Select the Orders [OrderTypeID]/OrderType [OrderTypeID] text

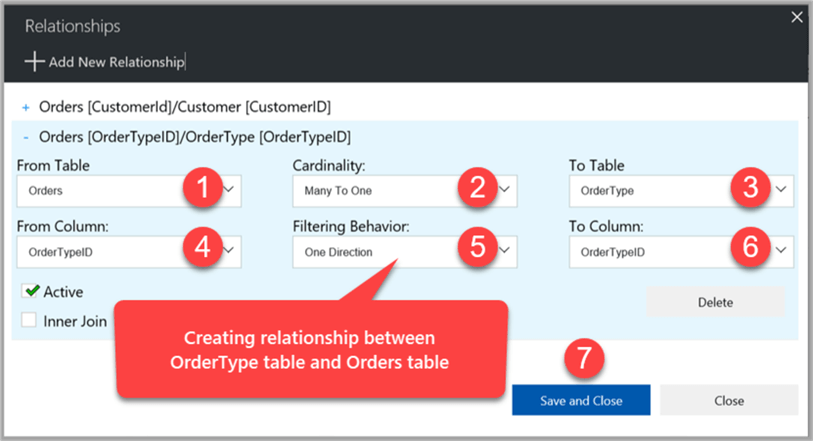(195, 137)
